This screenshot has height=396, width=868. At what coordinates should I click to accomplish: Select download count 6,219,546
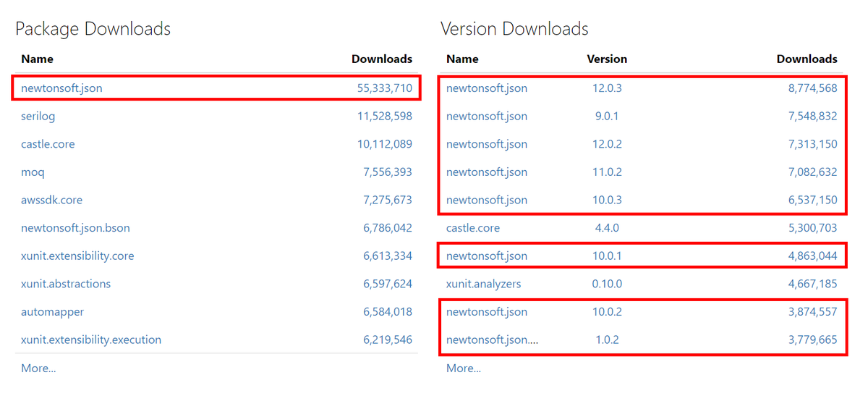pos(388,340)
